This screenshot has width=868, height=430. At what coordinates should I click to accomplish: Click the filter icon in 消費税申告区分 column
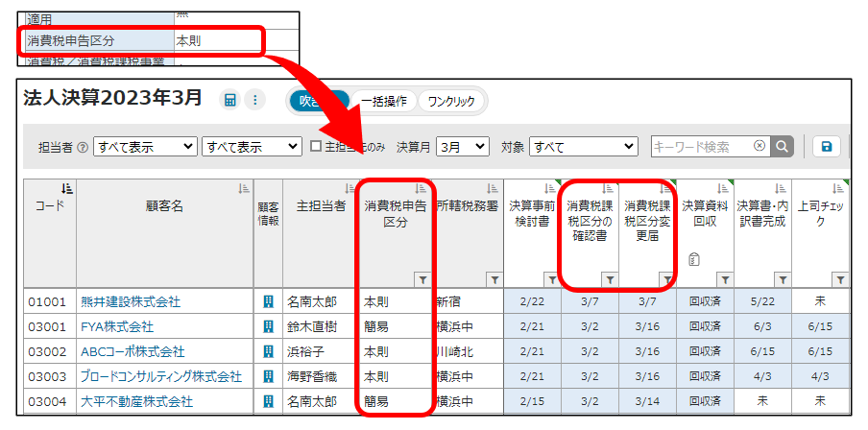(x=422, y=279)
